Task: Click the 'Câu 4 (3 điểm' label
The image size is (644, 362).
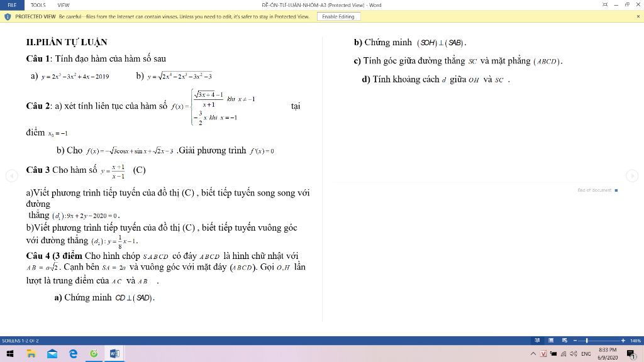Action: point(54,256)
